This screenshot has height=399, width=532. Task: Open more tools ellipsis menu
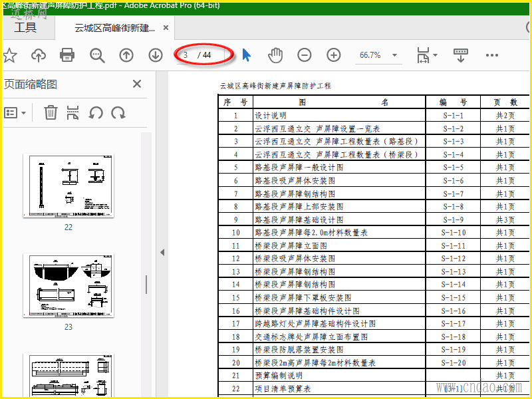coord(492,55)
